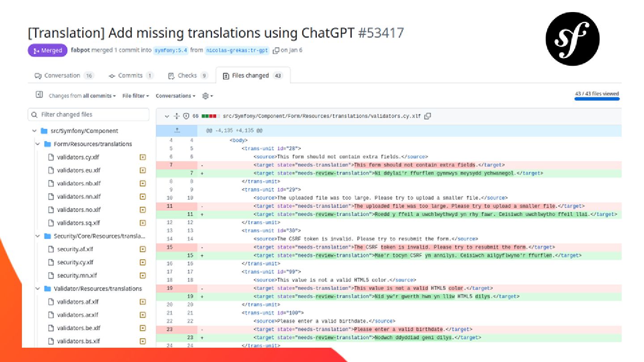Image resolution: width=644 pixels, height=362 pixels.
Task: Click modified status icon beside security.mn.xlf
Action: click(x=143, y=276)
